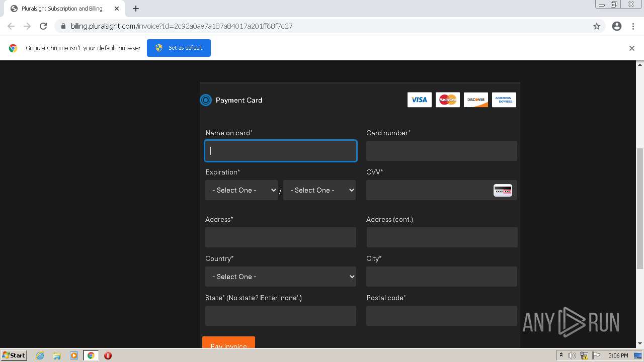Click the Address input field
The width and height of the screenshot is (644, 362).
click(x=281, y=237)
